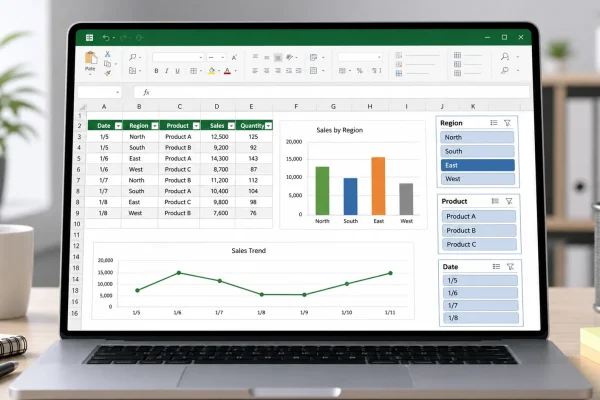The height and width of the screenshot is (400, 600).
Task: Select the Quantity cell showing 143
Action: 253,158
